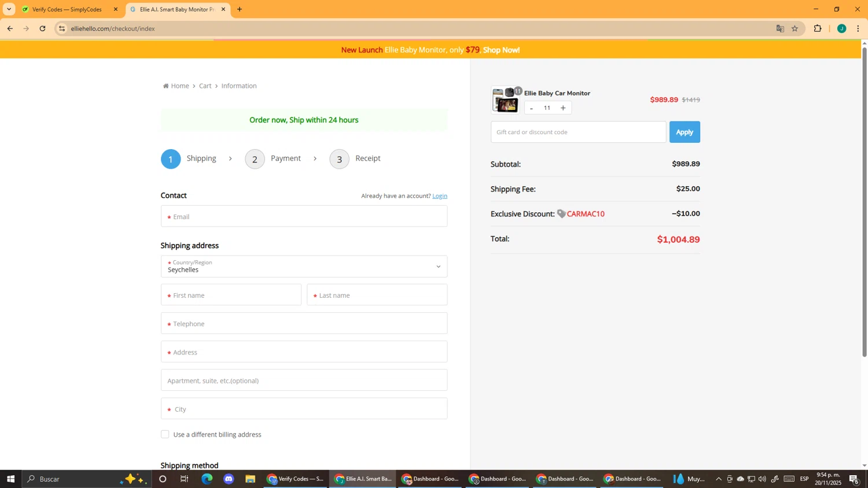Viewport: 868px width, 488px height.
Task: Click the CARMAC10 discount tag icon
Action: 561,214
